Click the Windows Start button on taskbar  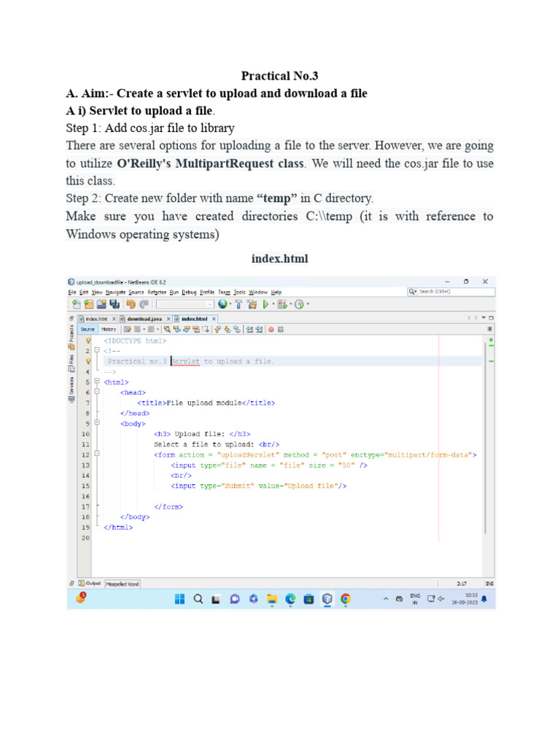(179, 599)
